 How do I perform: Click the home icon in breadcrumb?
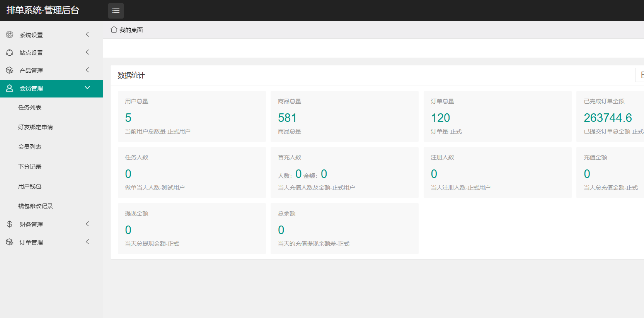[114, 30]
